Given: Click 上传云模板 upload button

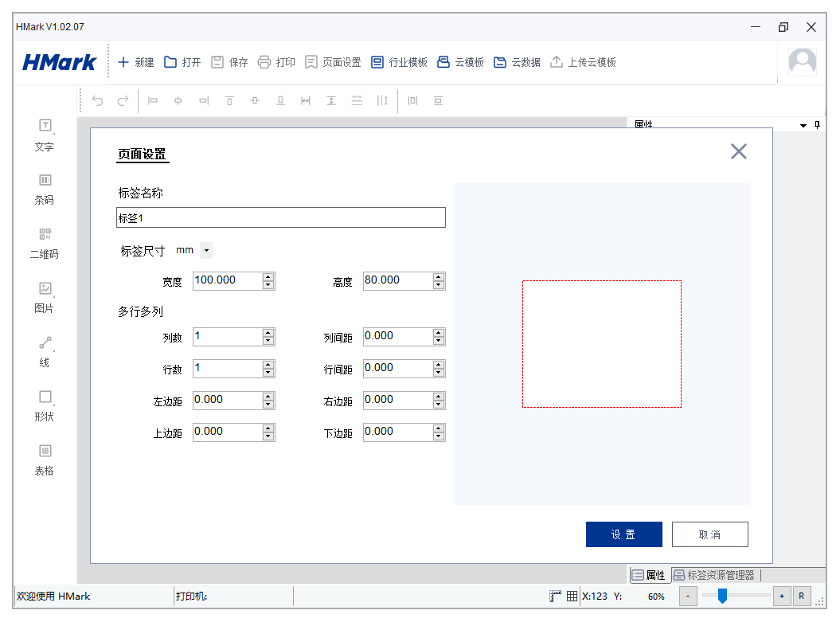Looking at the screenshot, I should coord(583,62).
